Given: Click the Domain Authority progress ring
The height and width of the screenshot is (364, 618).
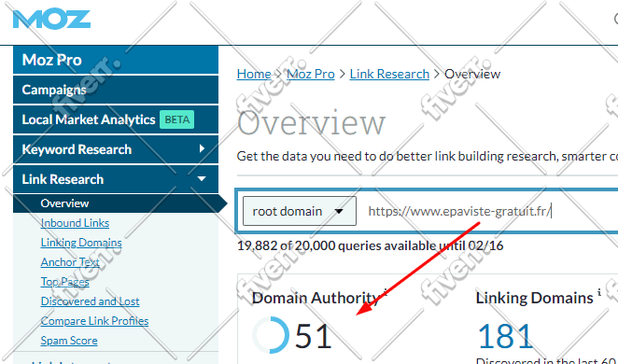Looking at the screenshot, I should tap(271, 335).
